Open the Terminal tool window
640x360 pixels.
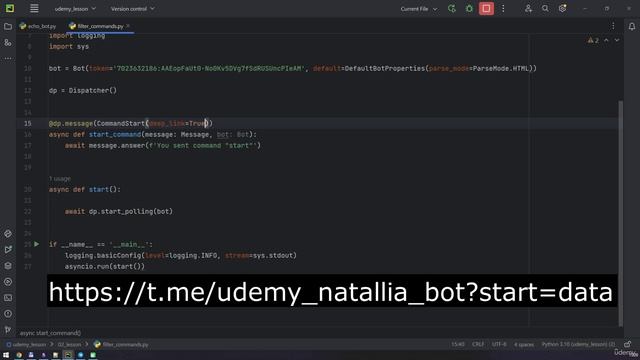point(8,298)
